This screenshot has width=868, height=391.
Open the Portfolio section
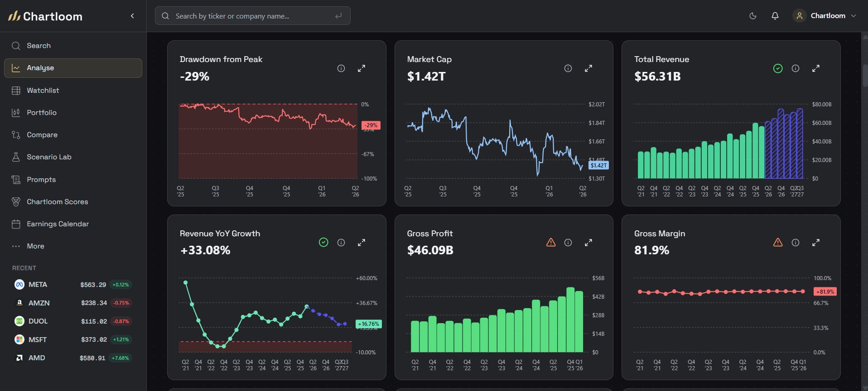point(73,113)
